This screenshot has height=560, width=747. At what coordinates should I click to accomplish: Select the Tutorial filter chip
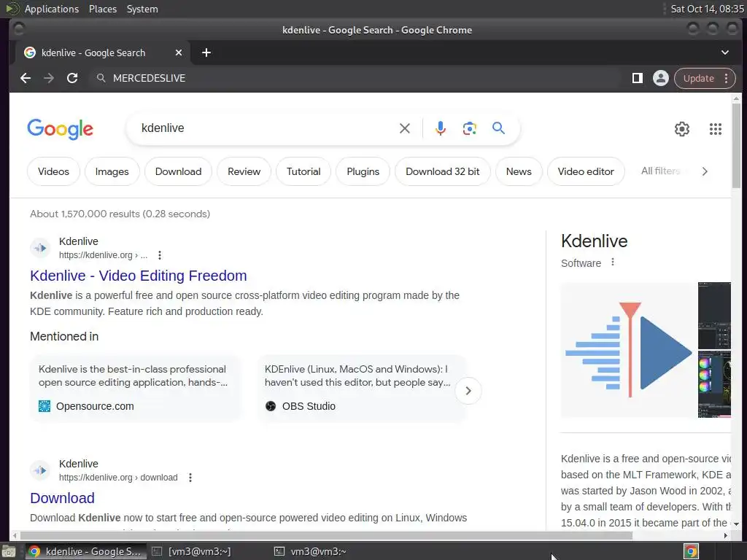pos(303,171)
